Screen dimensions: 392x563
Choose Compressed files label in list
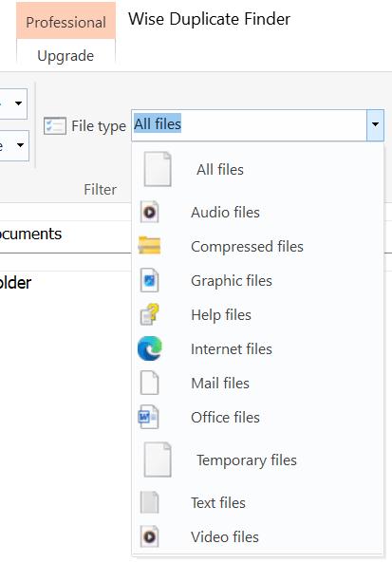(x=247, y=246)
